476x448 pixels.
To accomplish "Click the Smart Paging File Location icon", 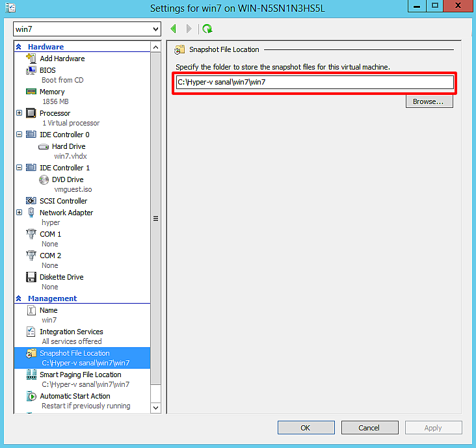I will pyautogui.click(x=31, y=375).
